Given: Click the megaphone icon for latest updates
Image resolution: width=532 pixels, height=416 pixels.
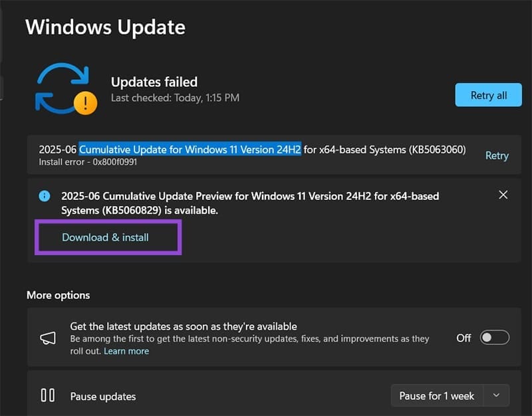Looking at the screenshot, I should click(48, 338).
